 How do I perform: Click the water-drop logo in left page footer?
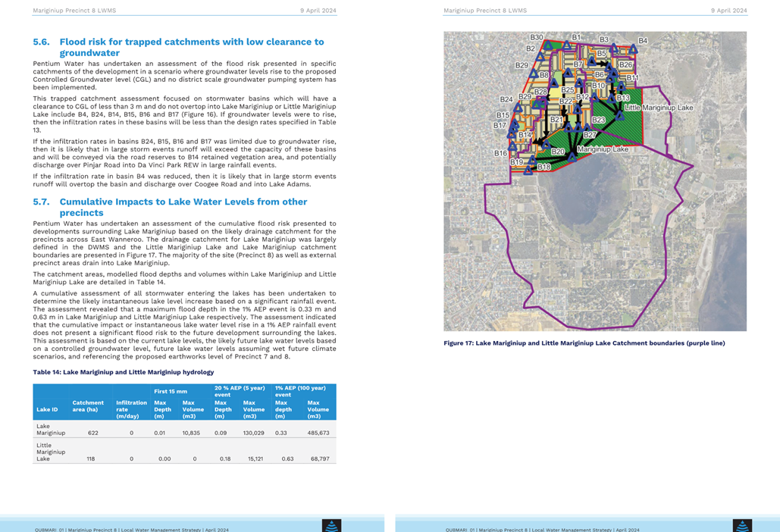tap(331, 525)
